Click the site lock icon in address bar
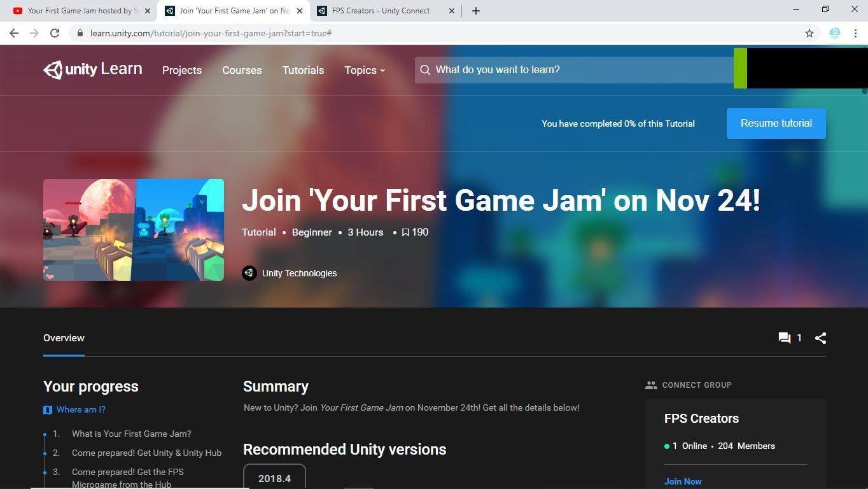Screen dimensions: 868x489 click(x=80, y=33)
